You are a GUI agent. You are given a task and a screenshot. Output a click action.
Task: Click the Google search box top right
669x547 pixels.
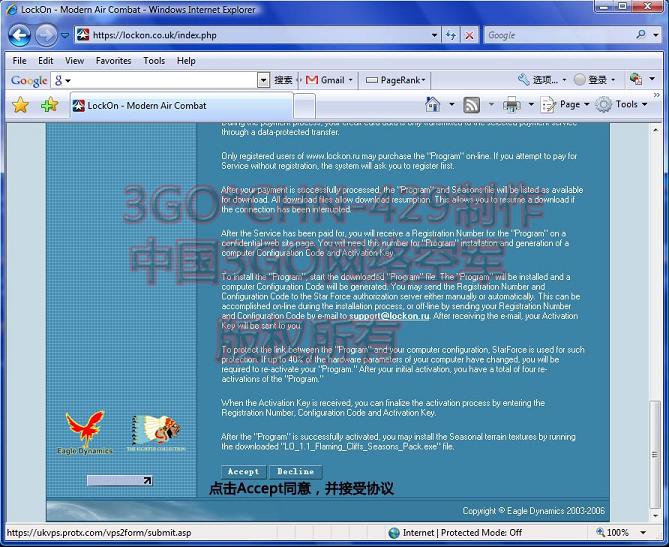tap(559, 35)
